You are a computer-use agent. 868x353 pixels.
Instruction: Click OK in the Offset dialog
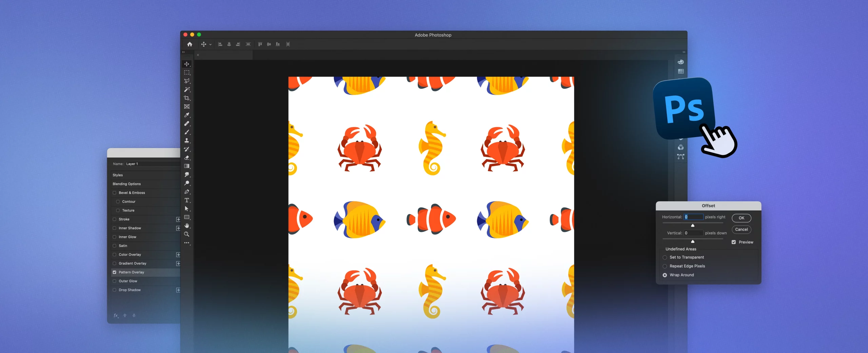click(x=742, y=218)
